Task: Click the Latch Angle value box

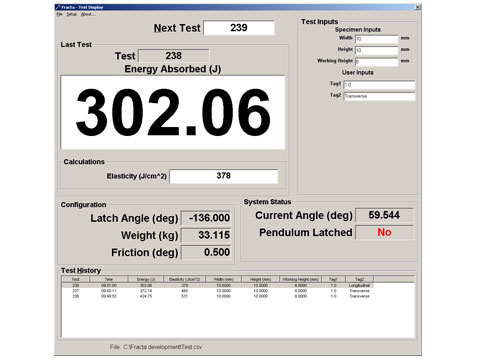Action: [206, 218]
